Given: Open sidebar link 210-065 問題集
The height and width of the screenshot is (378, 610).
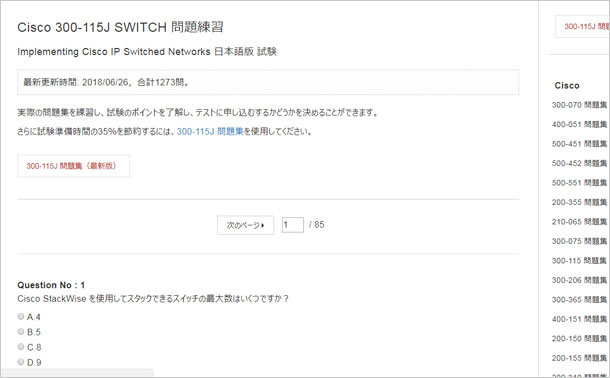Looking at the screenshot, I should [x=579, y=222].
